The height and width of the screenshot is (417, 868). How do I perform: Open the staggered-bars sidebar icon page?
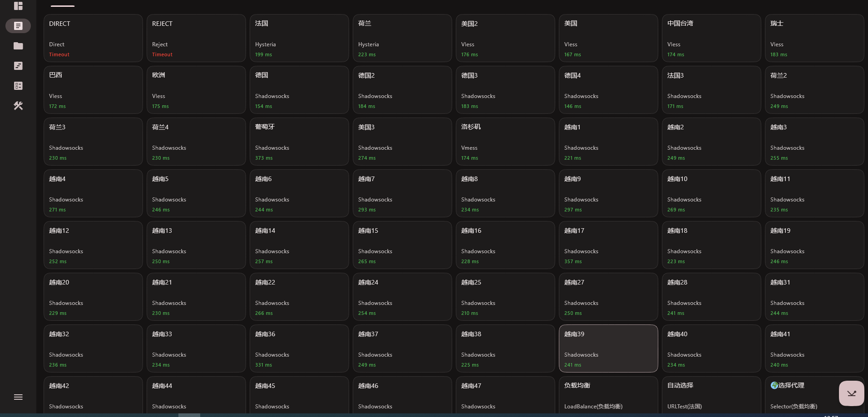(x=18, y=66)
